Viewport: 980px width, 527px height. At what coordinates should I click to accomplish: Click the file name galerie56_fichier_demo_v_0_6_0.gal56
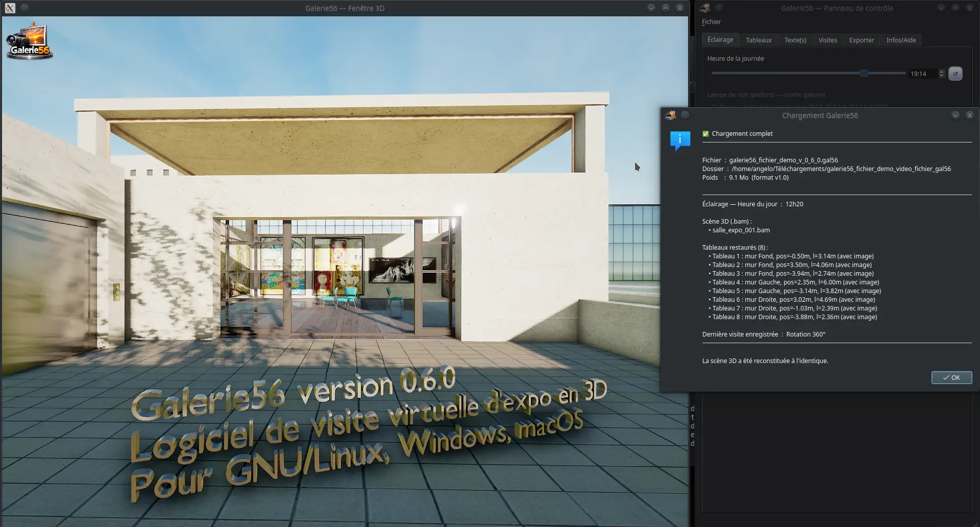(783, 160)
